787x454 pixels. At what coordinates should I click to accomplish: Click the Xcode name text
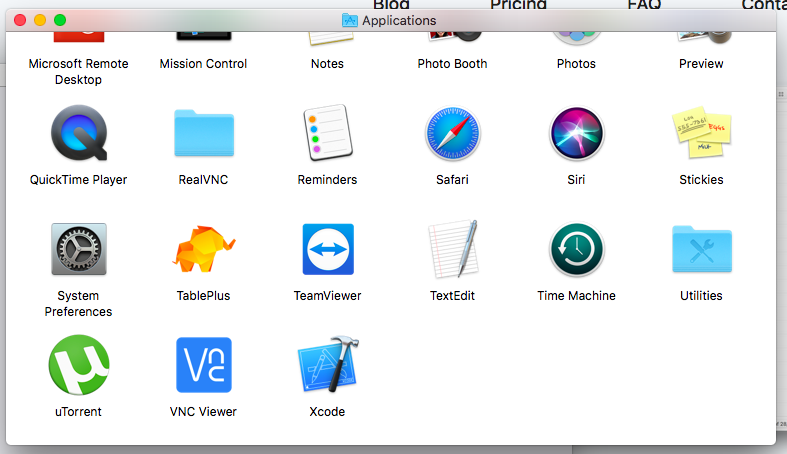(x=327, y=411)
